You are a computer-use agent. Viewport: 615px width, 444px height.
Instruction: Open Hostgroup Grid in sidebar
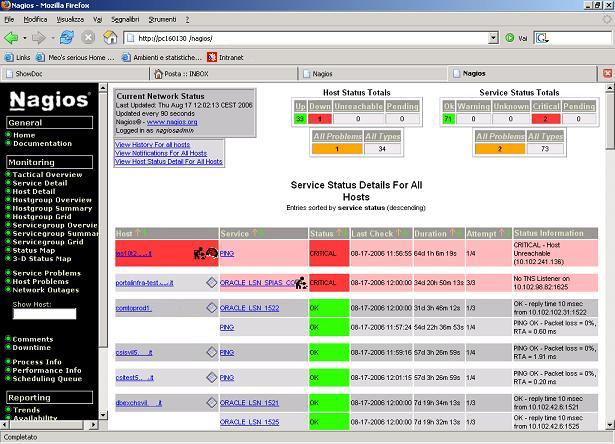click(x=42, y=217)
